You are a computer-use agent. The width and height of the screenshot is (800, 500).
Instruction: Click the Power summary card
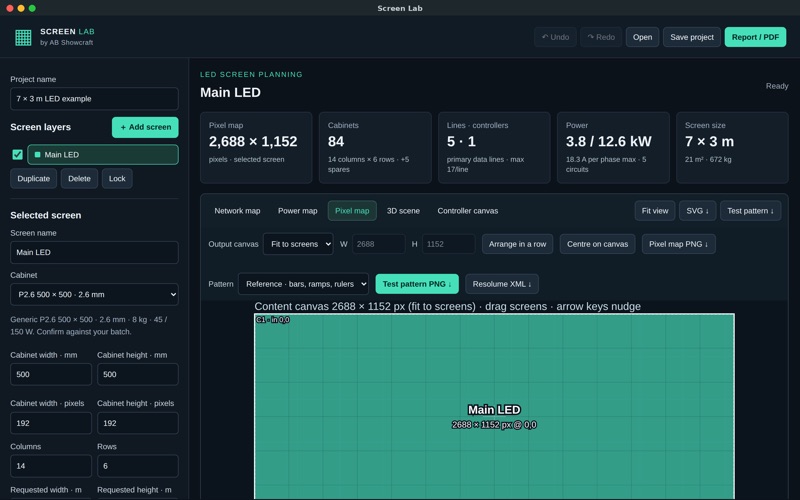click(x=613, y=147)
